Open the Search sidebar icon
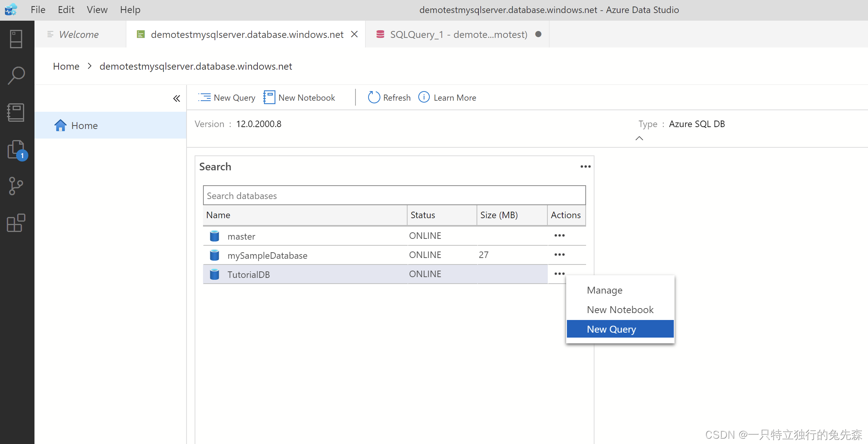Screen dimensions: 868x444 [x=16, y=75]
